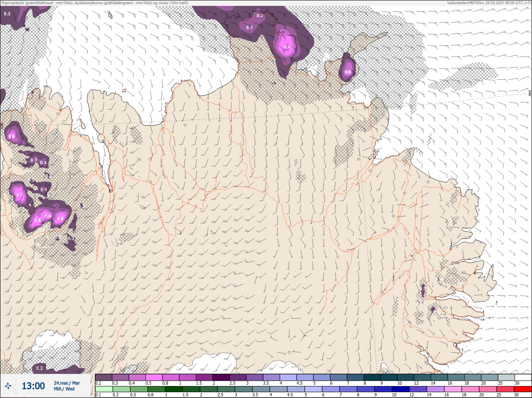The image size is (532, 398).
Task: Click the 0.9 precipitation value on the map
Action: tap(287, 47)
